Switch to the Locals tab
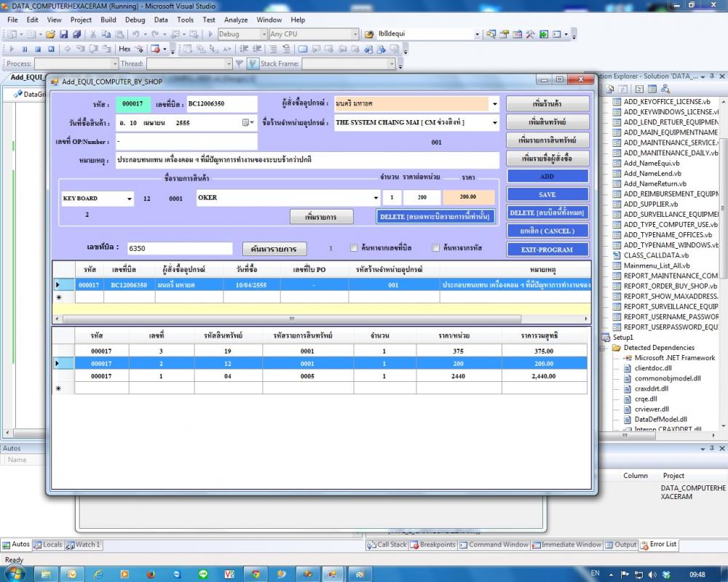Viewport: 728px width, 582px height. (48, 545)
